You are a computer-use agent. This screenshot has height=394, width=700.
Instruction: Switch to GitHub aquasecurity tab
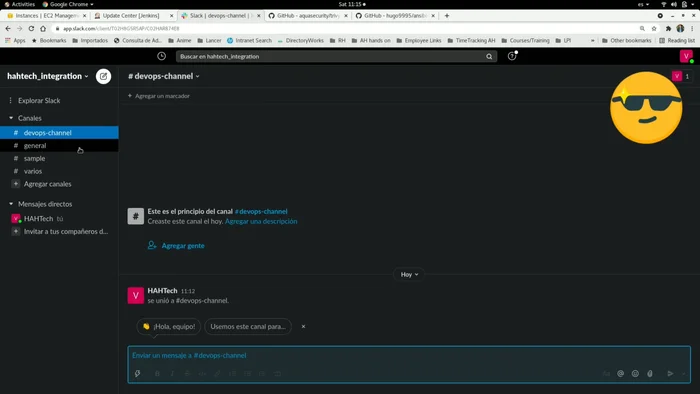[308, 16]
